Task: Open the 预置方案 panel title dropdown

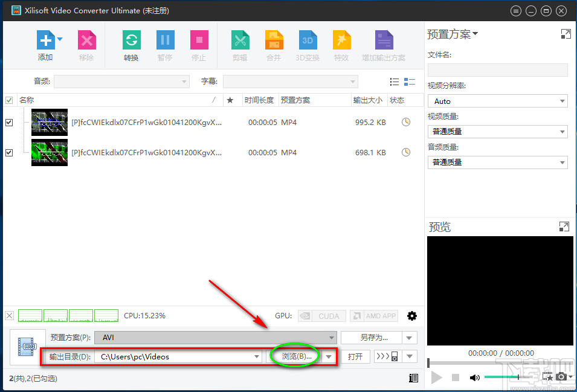Action: click(x=453, y=34)
